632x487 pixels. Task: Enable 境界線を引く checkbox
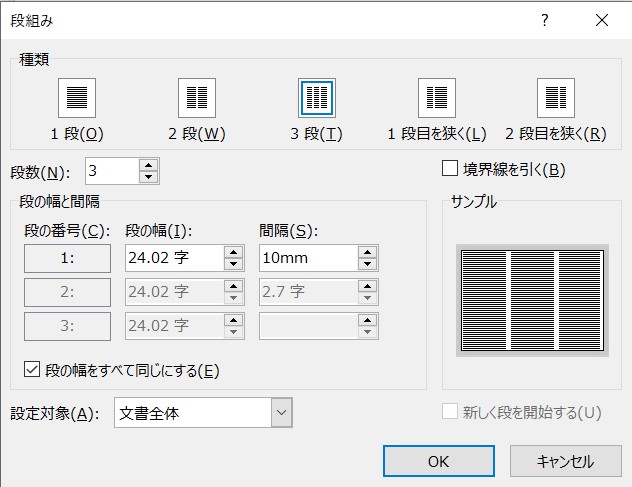[x=450, y=169]
